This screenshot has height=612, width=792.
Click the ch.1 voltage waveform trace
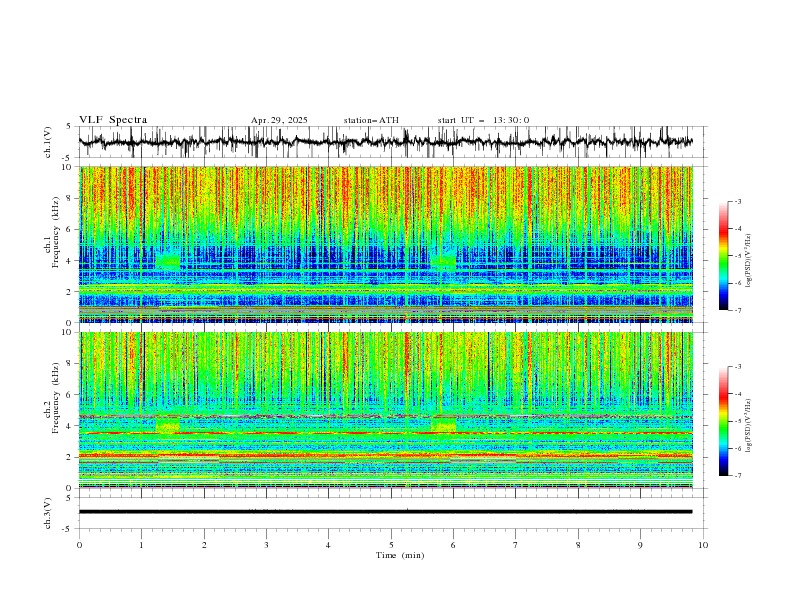point(386,142)
